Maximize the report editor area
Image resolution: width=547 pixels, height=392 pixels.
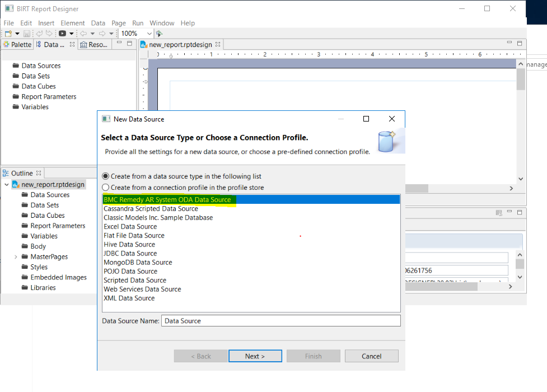pyautogui.click(x=520, y=43)
